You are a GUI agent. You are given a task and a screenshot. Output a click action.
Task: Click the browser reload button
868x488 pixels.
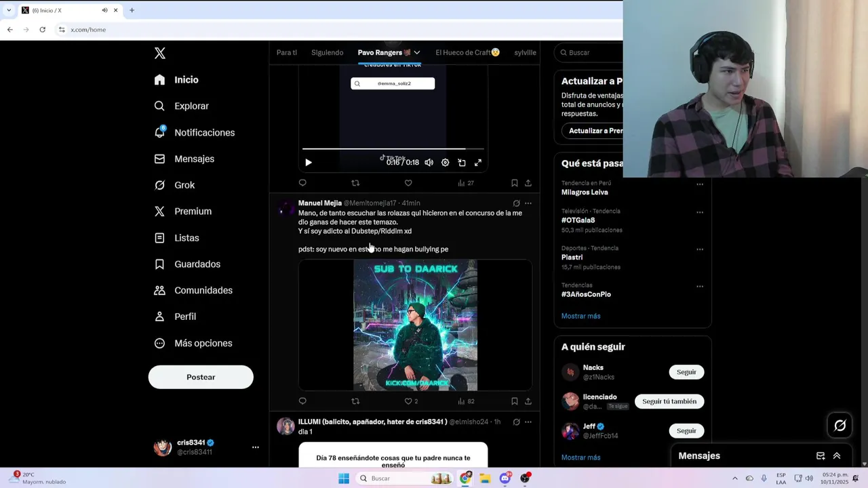42,30
